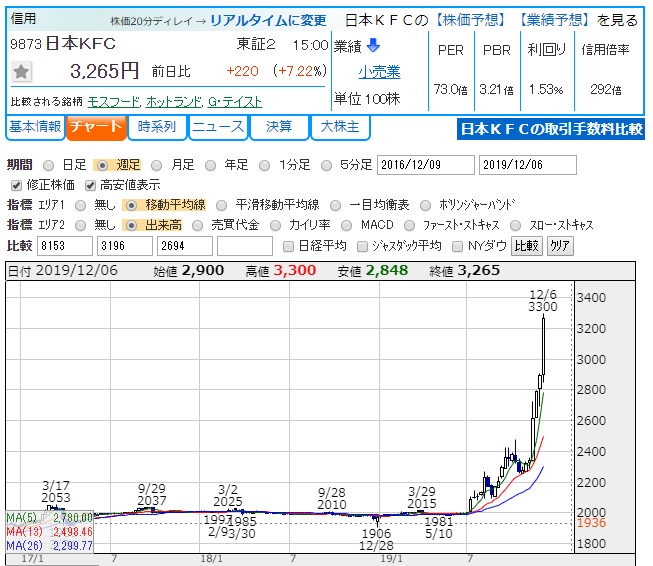
Task: Open 日本KFCの取引手数料比較 banner
Action: (551, 129)
